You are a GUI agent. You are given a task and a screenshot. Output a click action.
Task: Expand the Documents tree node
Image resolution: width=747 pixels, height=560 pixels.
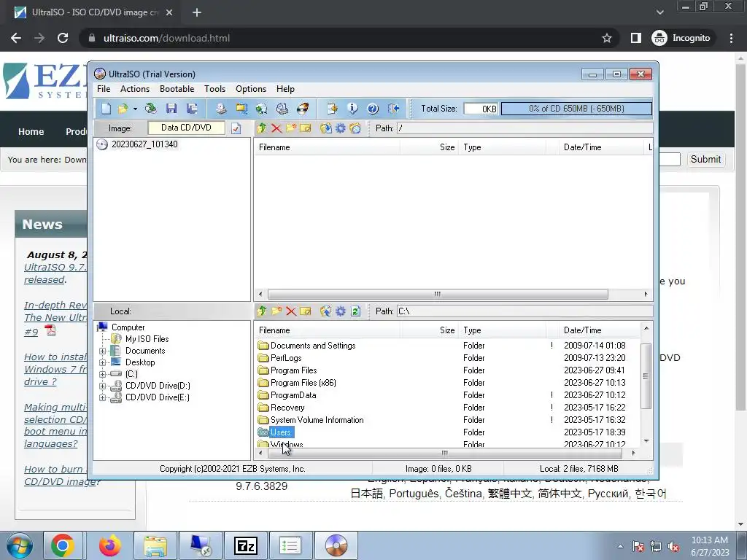coord(102,351)
